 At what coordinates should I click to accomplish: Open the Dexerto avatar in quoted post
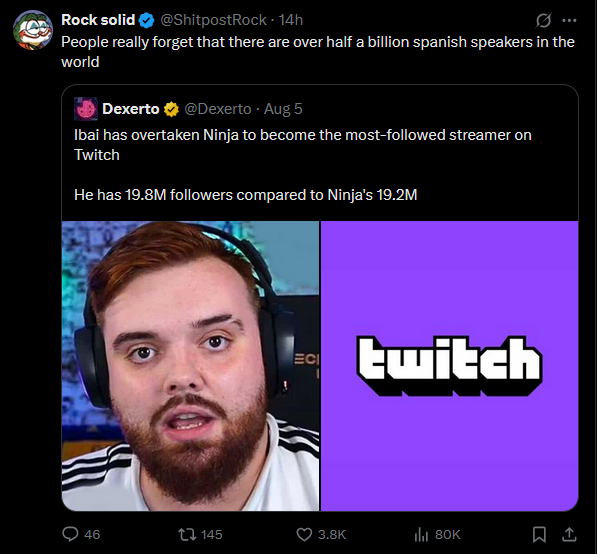pyautogui.click(x=86, y=109)
